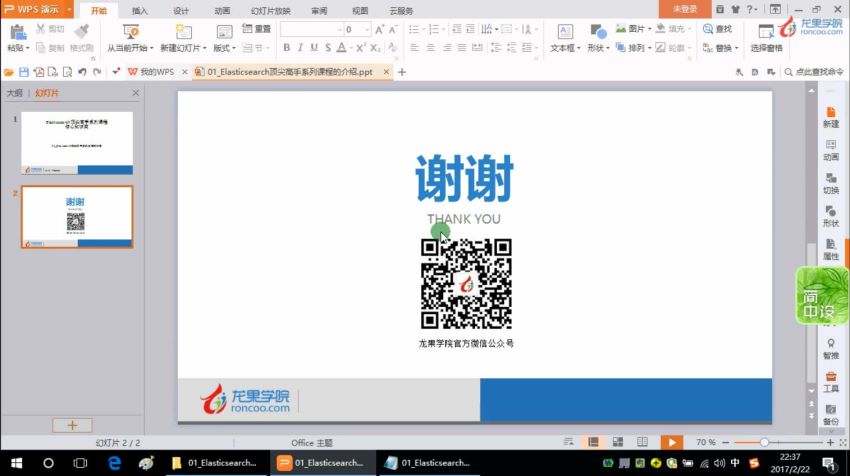The width and height of the screenshot is (850, 476).
Task: Start slideshow with orange play button
Action: click(x=671, y=442)
